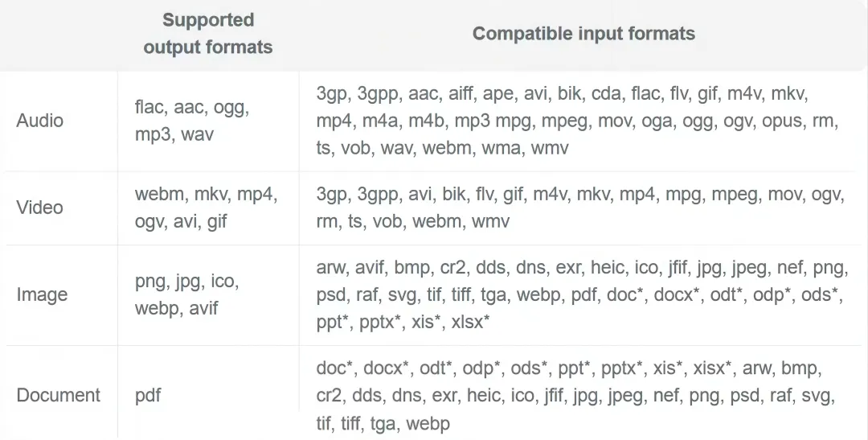Click the Video input formats text starting with 3gp, 3gpp, avi

(x=580, y=208)
